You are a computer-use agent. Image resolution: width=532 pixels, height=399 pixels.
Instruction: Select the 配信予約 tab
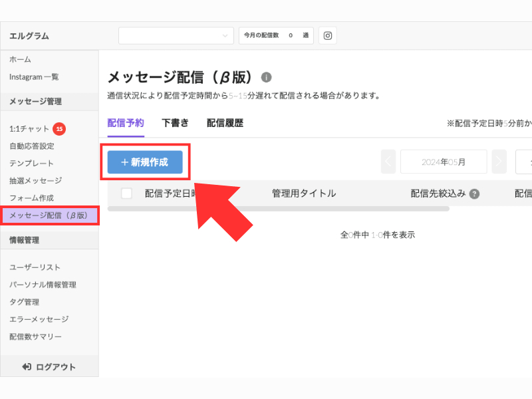coord(126,123)
